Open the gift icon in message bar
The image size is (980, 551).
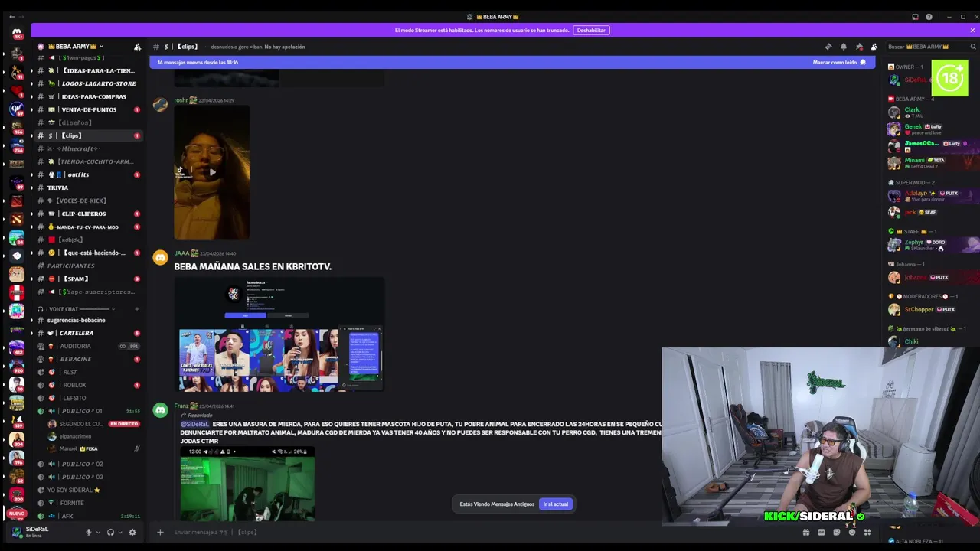click(x=806, y=533)
